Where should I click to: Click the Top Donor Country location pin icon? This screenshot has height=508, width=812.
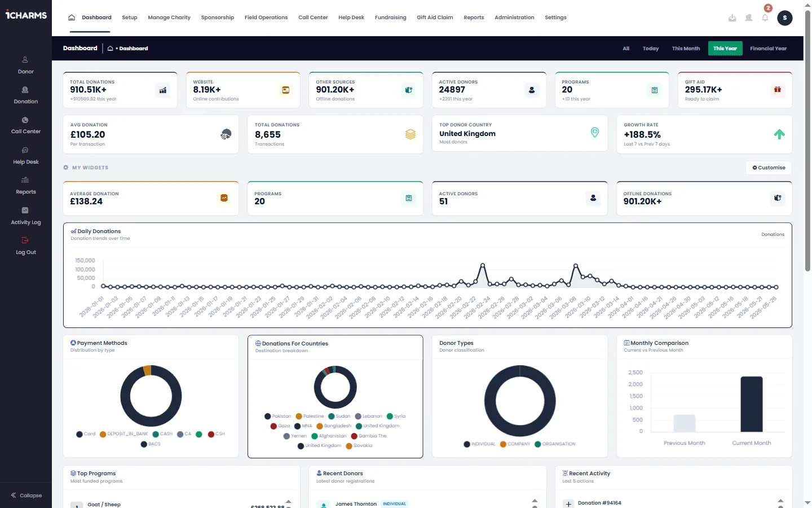[x=595, y=132]
